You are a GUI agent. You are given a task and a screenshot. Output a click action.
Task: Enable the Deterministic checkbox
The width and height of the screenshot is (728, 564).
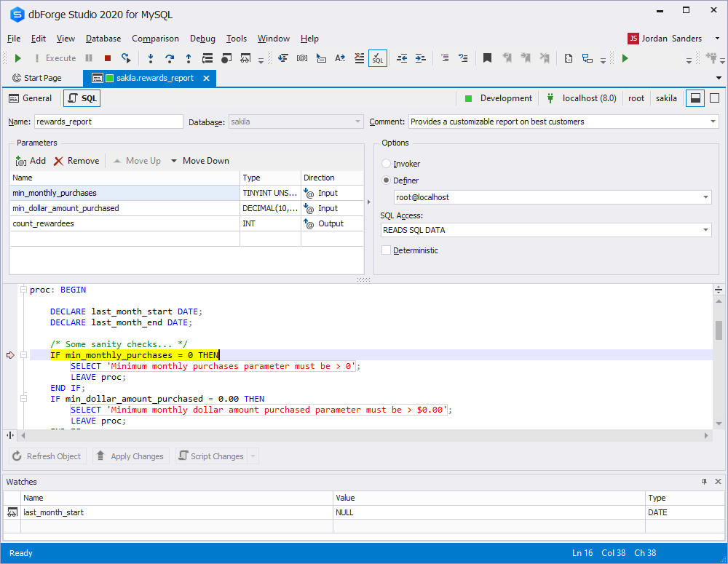pyautogui.click(x=386, y=250)
